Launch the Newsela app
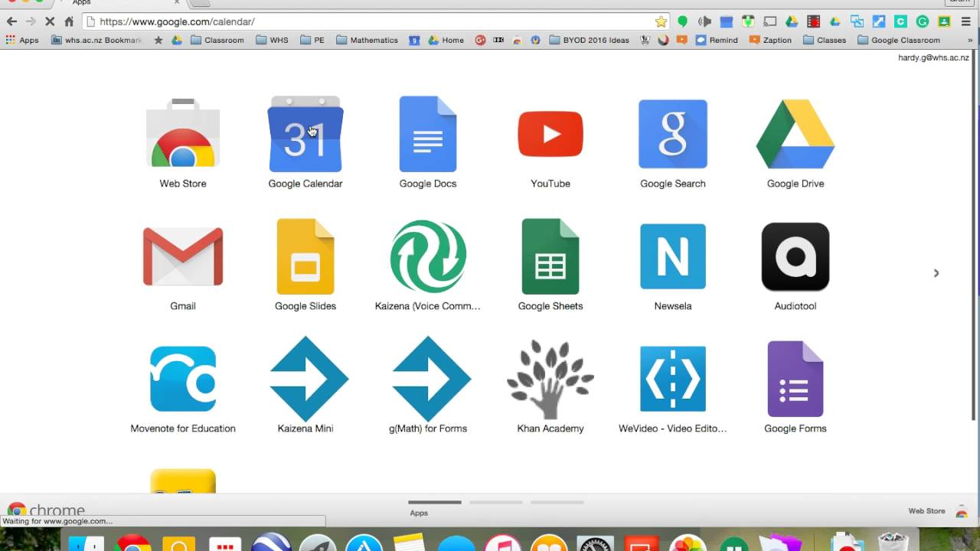This screenshot has height=551, width=980. coord(673,266)
